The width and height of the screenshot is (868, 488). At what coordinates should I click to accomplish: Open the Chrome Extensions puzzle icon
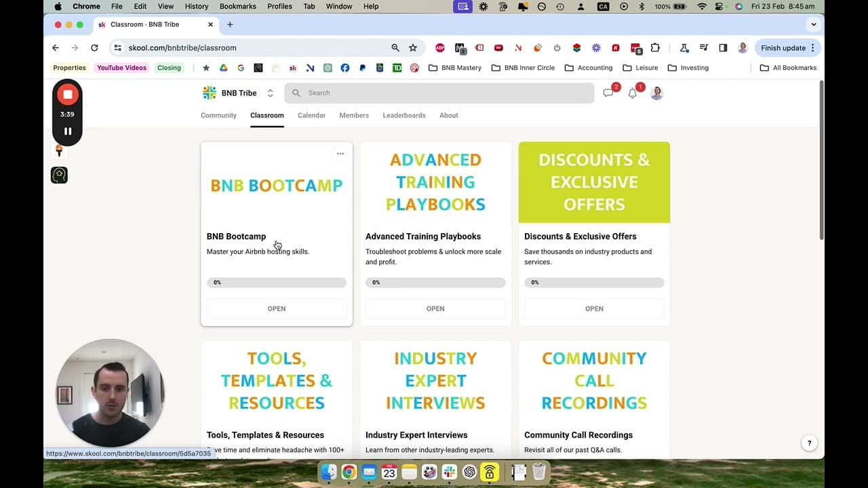[x=655, y=48]
